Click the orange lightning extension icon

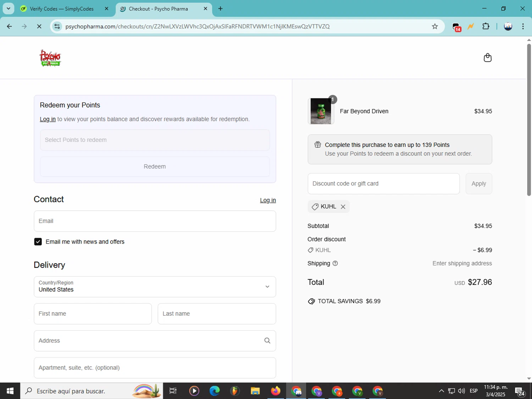471,26
